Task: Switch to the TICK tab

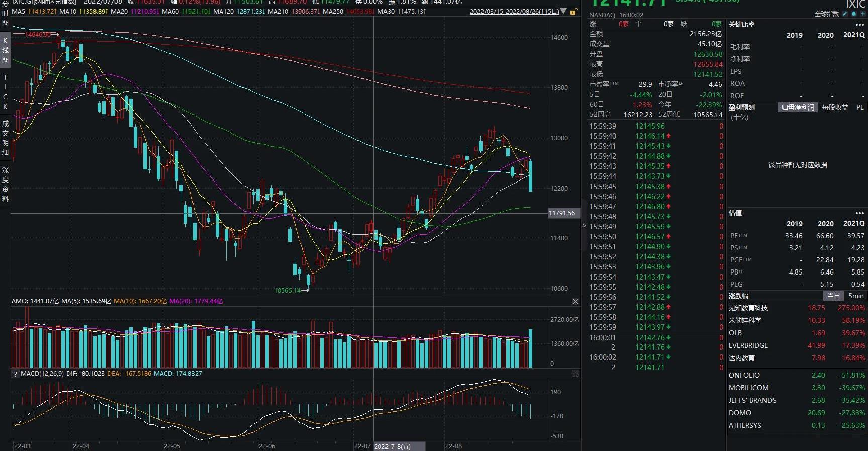Action: (x=5, y=92)
